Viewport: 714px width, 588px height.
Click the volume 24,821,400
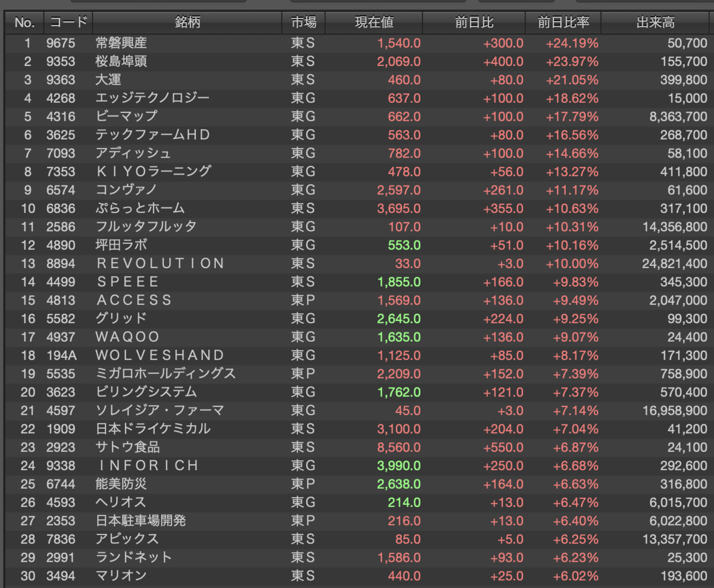tap(675, 263)
